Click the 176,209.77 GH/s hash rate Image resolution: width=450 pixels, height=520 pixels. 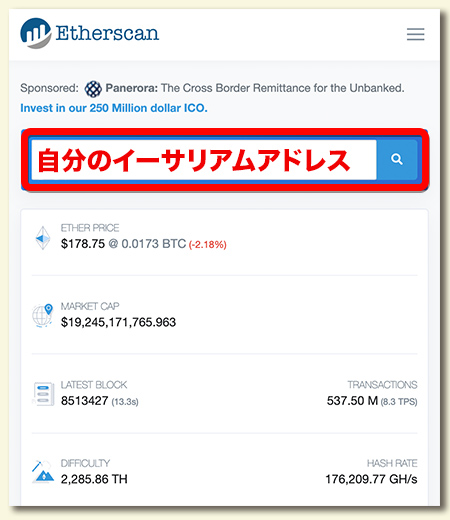coord(371,479)
